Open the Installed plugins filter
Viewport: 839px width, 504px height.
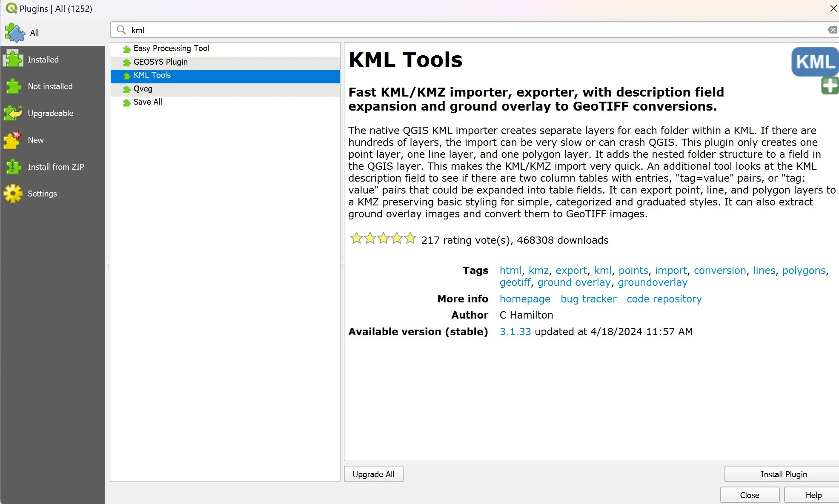(13, 59)
